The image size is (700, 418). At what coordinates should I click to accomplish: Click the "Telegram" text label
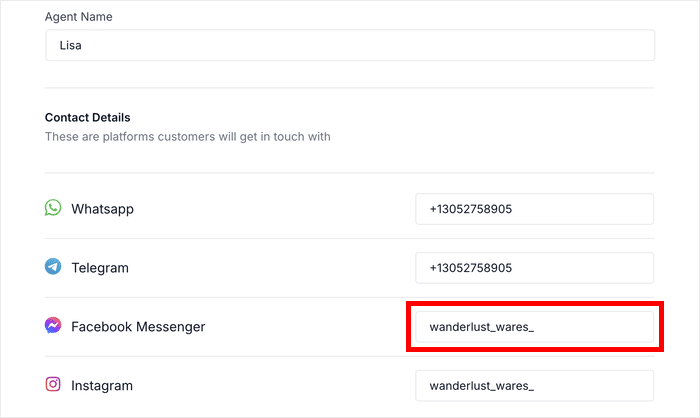(100, 268)
